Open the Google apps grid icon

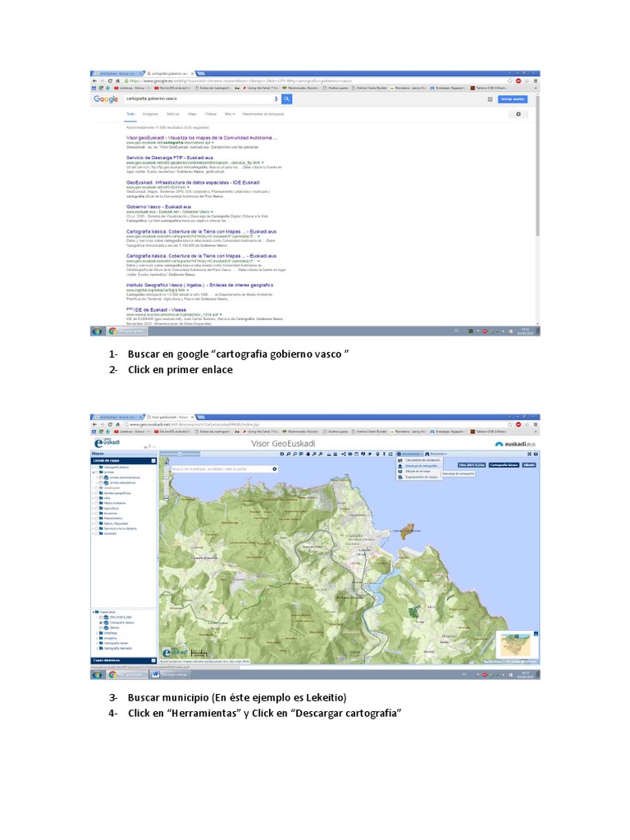[x=490, y=99]
